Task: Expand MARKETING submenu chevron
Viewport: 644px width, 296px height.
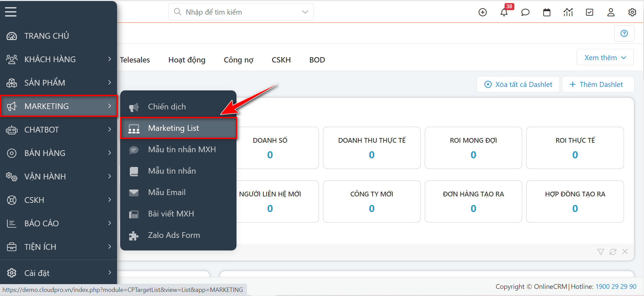Action: pos(110,106)
